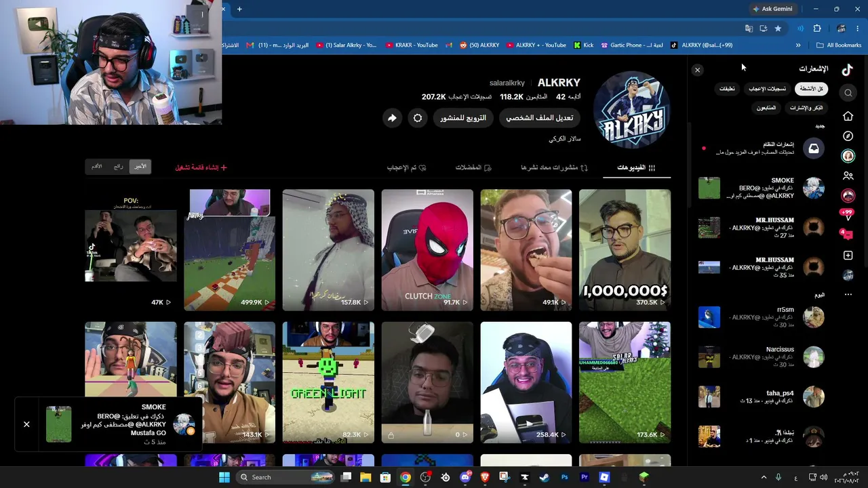868x488 pixels.
Task: Filter notifications by الذكر والإشارات
Action: point(806,108)
